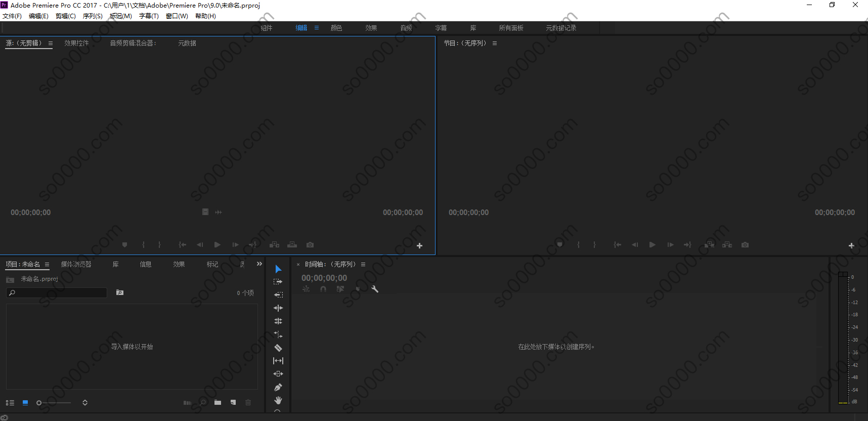The width and height of the screenshot is (868, 421).
Task: Select the Slide tool
Action: [278, 374]
